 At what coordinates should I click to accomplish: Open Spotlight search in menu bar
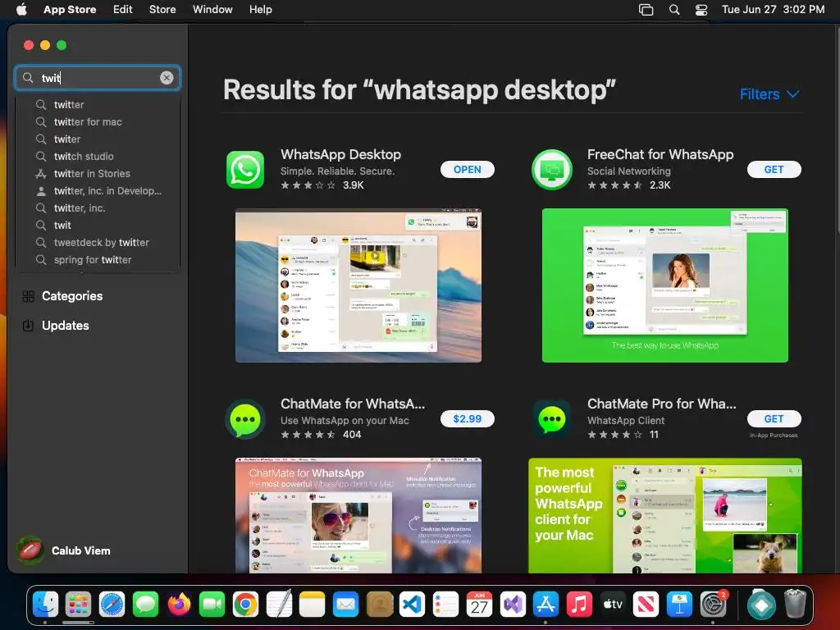pos(674,10)
